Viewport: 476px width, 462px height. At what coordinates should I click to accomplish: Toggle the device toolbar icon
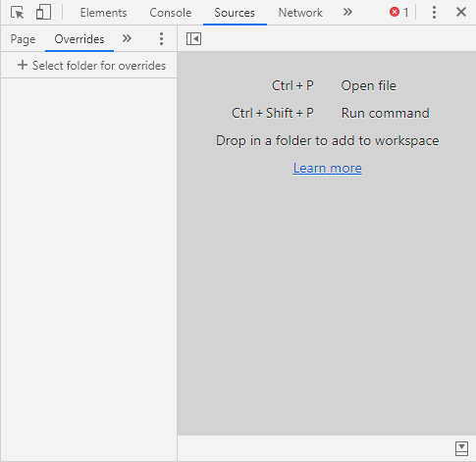click(43, 13)
